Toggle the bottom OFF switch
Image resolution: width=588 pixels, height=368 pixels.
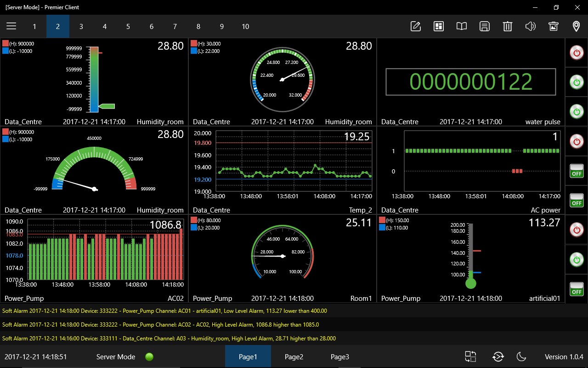(x=577, y=288)
